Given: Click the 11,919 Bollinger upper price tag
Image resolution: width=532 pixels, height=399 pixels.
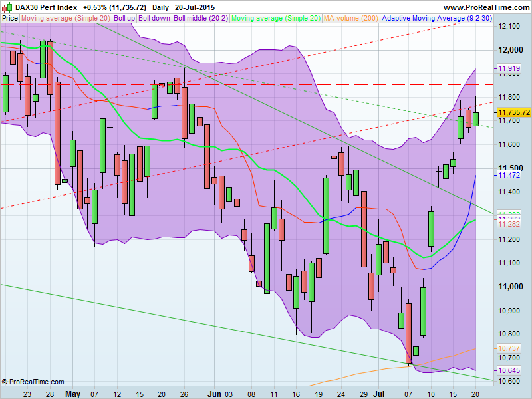Looking at the screenshot, I should pyautogui.click(x=509, y=68).
